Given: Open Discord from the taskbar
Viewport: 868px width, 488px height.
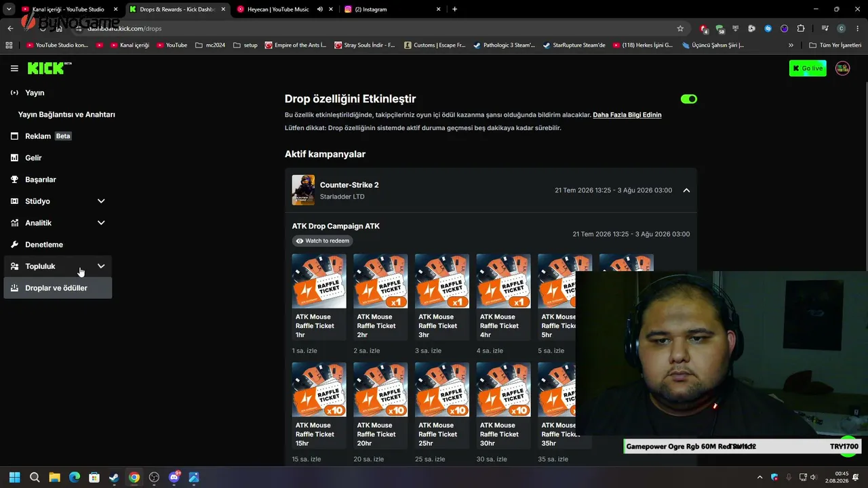Looking at the screenshot, I should 174,477.
